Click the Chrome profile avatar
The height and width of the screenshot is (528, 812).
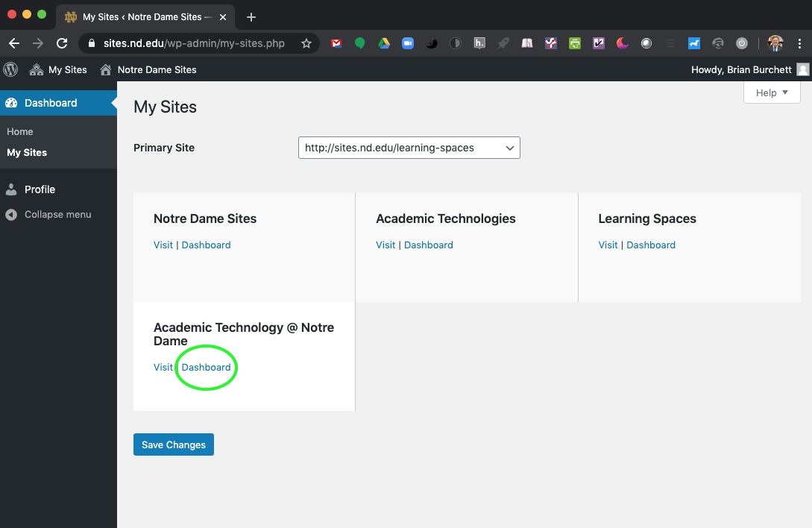(x=775, y=43)
